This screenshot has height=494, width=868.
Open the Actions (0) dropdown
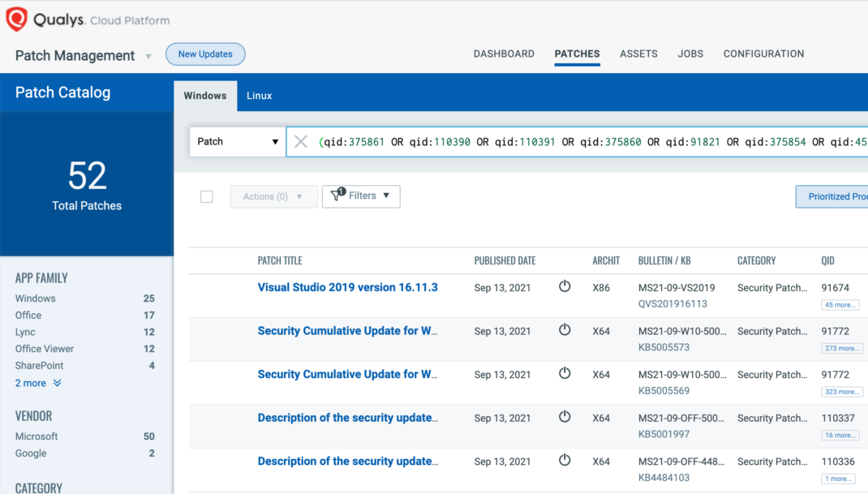(273, 196)
